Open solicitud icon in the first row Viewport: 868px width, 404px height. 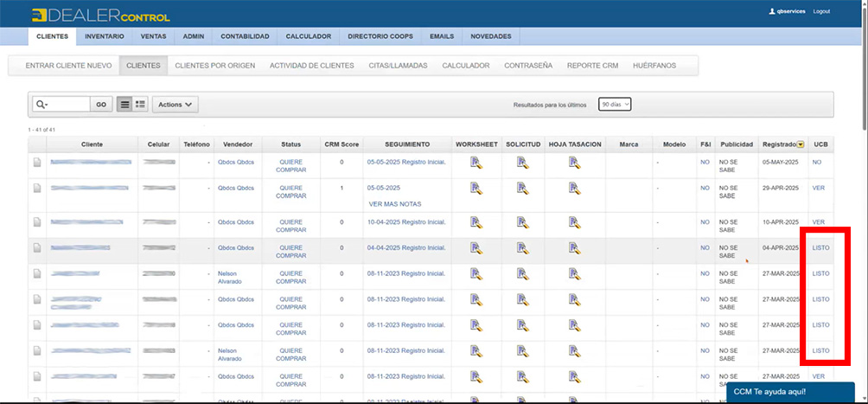tap(522, 162)
